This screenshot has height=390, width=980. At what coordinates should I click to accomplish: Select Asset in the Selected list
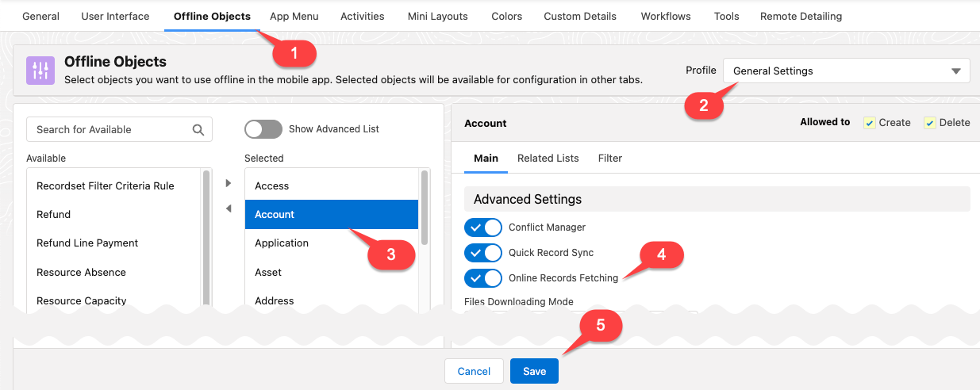pyautogui.click(x=332, y=272)
